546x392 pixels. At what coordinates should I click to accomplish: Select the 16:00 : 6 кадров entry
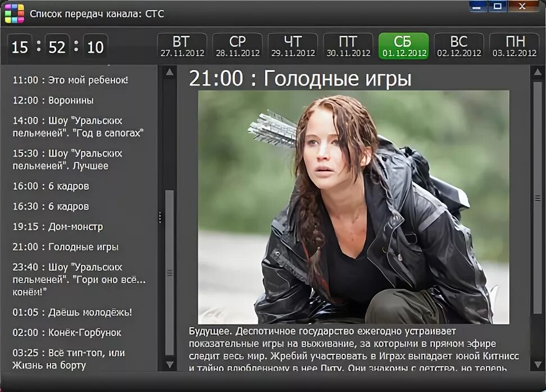pos(51,186)
